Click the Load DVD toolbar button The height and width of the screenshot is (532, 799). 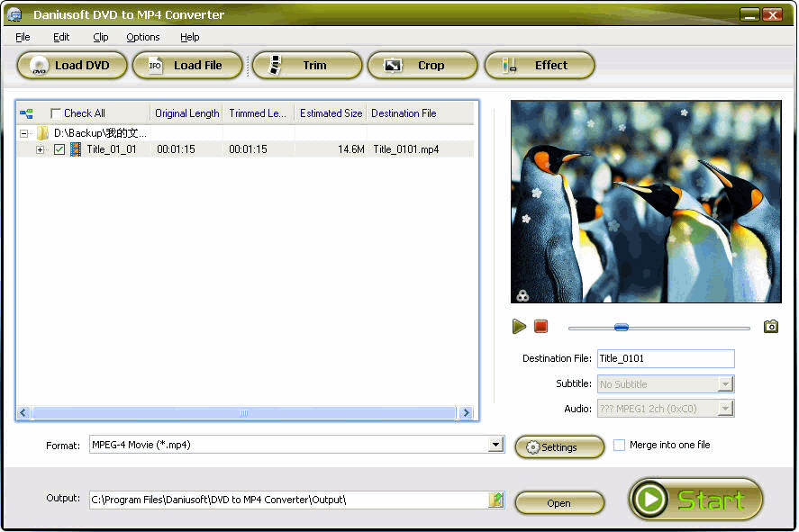70,65
